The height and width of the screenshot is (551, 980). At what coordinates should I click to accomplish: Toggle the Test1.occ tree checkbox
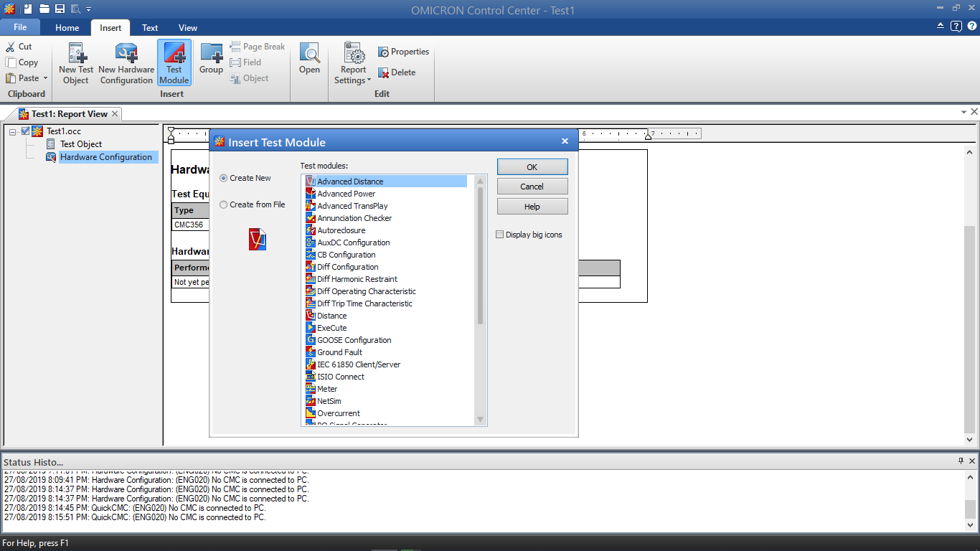[x=26, y=131]
